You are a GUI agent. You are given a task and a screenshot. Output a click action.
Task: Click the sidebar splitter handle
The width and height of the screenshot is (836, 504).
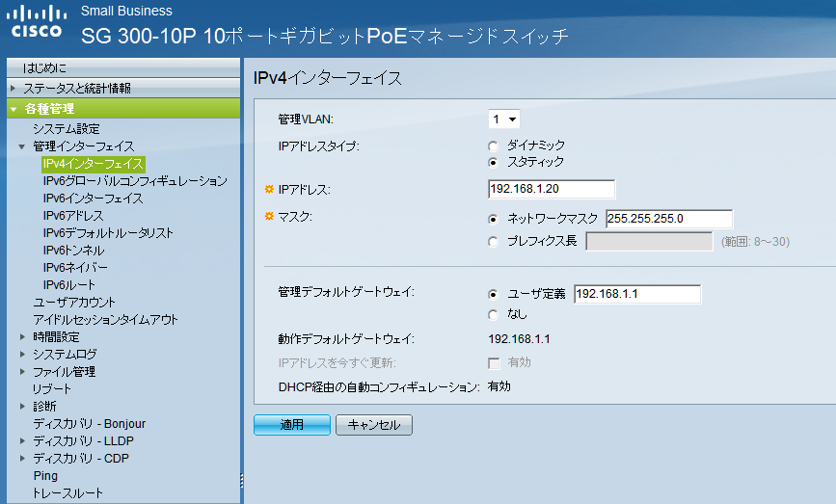pos(241,481)
